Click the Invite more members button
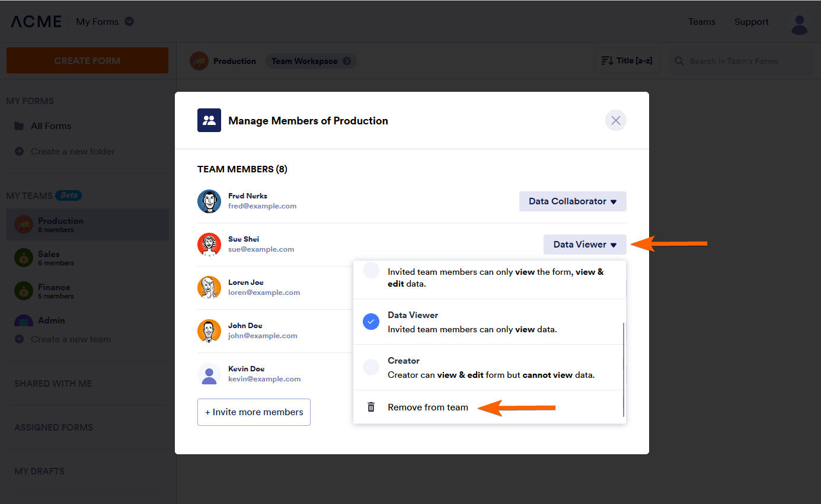The height and width of the screenshot is (504, 821). click(x=254, y=412)
